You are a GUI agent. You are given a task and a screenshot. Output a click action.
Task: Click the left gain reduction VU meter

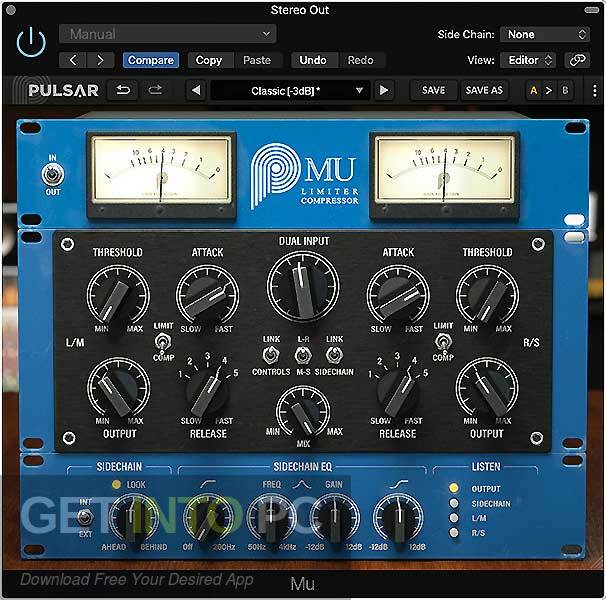tap(161, 176)
